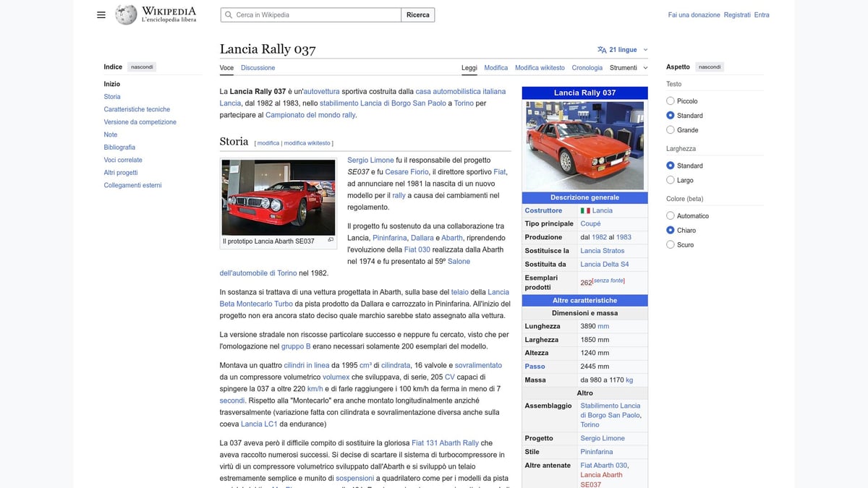This screenshot has height=488, width=868.
Task: Click the Cerca in Wikipedia input field
Action: [311, 14]
